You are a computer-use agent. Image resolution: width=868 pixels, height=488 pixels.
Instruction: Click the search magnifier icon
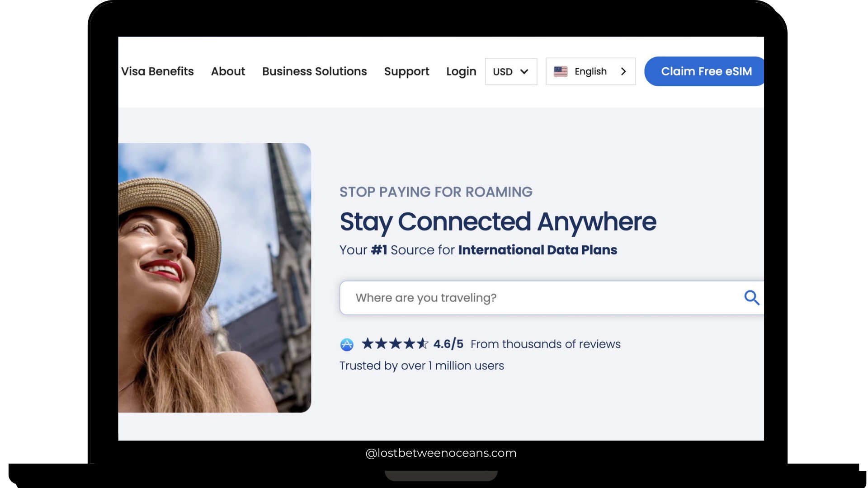coord(752,297)
